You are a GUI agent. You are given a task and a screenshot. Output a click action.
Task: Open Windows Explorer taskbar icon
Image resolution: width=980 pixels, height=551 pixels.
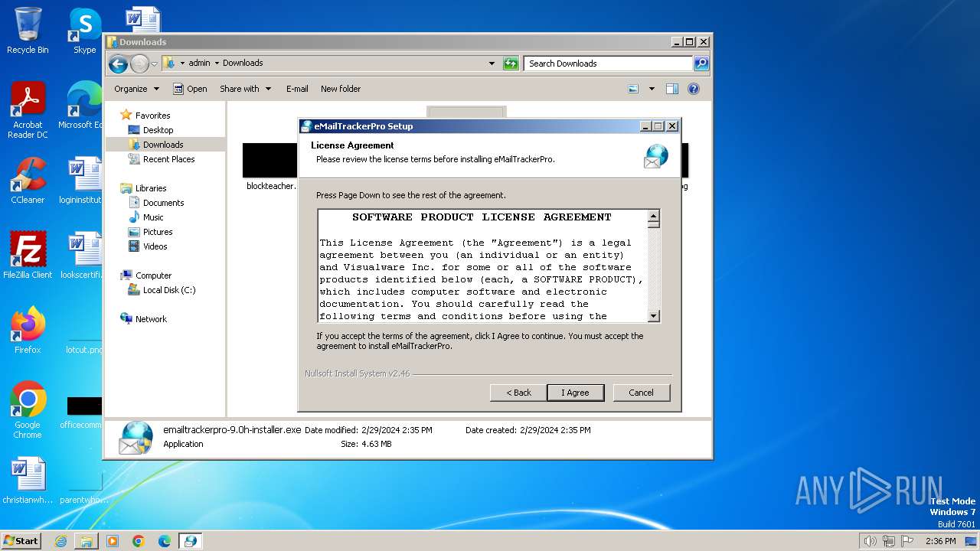pos(87,541)
